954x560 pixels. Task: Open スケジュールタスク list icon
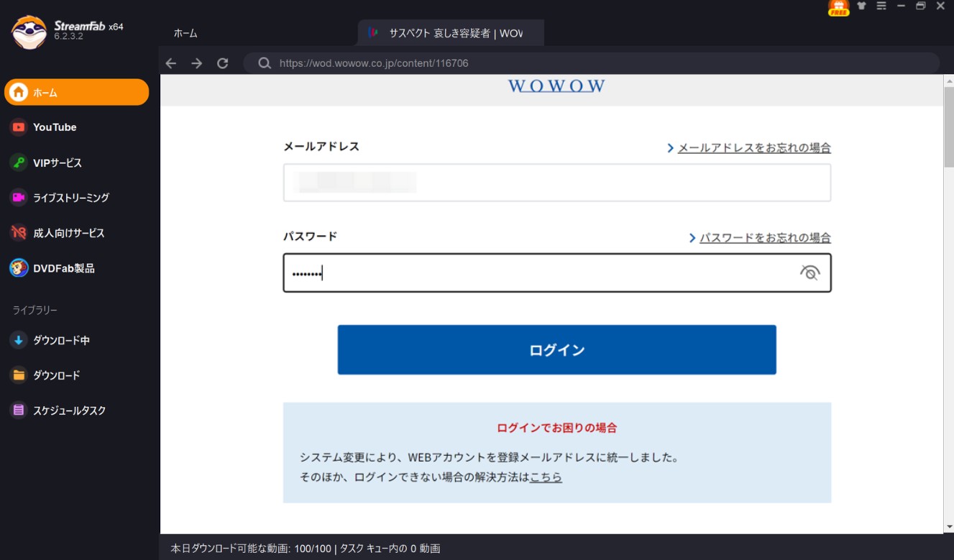click(x=19, y=410)
